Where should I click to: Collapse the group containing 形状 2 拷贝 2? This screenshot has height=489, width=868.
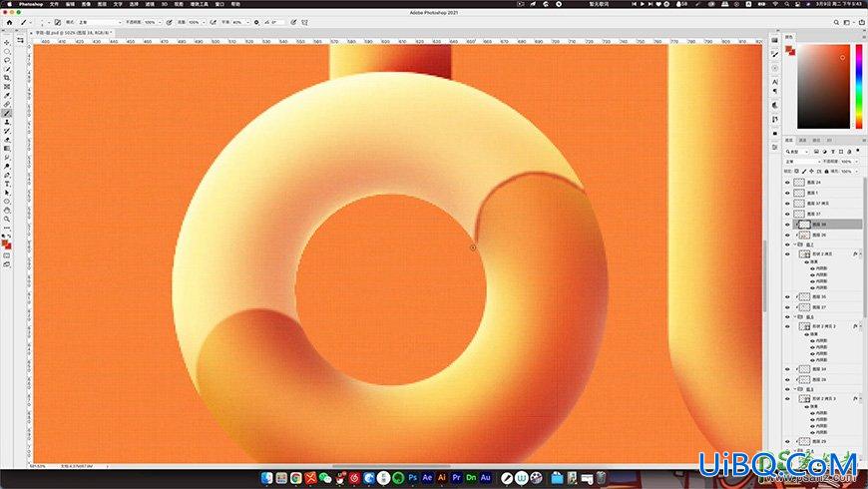pos(795,316)
